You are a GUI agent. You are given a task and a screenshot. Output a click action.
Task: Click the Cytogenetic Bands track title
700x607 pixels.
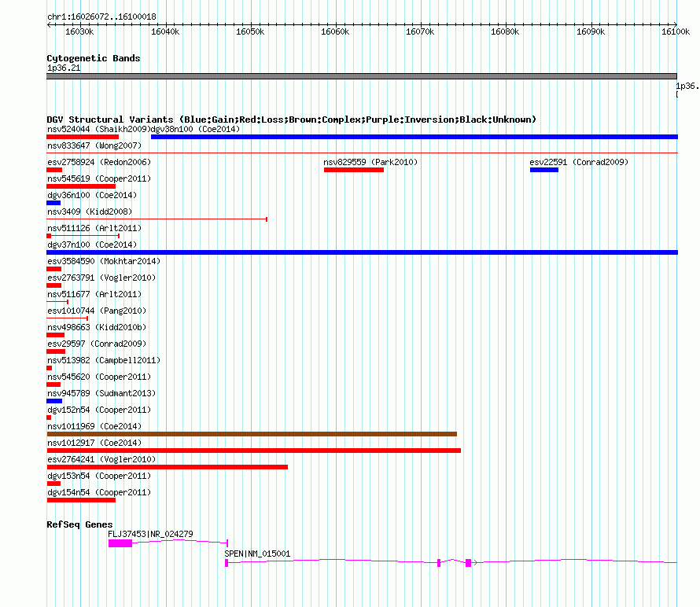[x=94, y=58]
